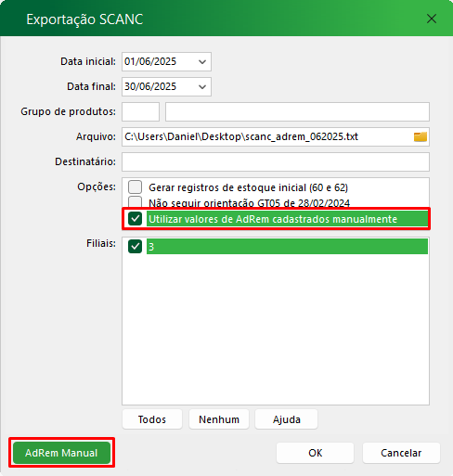Open the AdRem Manual button
This screenshot has height=476, width=453.
click(x=61, y=453)
